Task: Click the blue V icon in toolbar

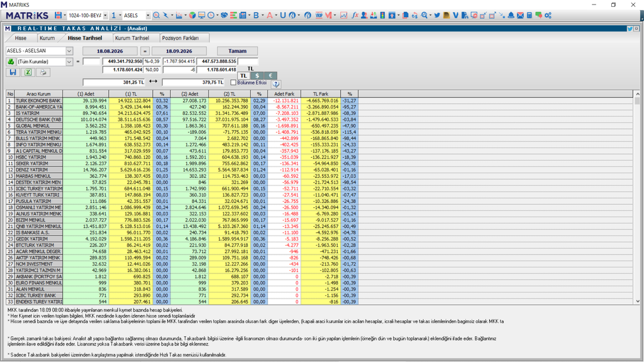Action: coord(455,15)
